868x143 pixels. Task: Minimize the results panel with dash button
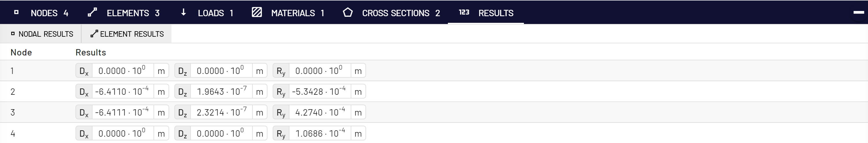859,12
